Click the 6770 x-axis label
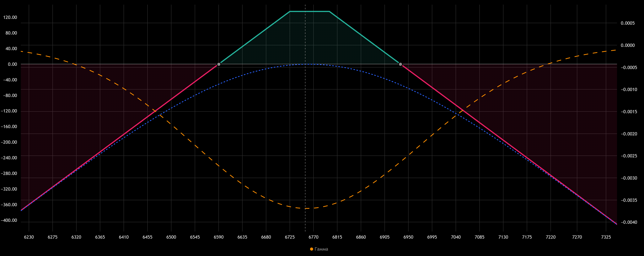This screenshot has height=256, width=644. (314, 237)
